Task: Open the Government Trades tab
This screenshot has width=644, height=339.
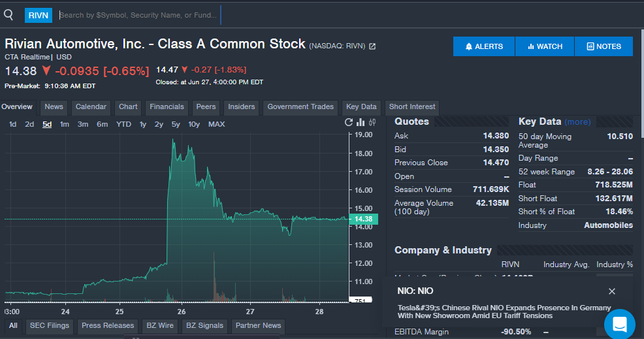Action: tap(300, 107)
